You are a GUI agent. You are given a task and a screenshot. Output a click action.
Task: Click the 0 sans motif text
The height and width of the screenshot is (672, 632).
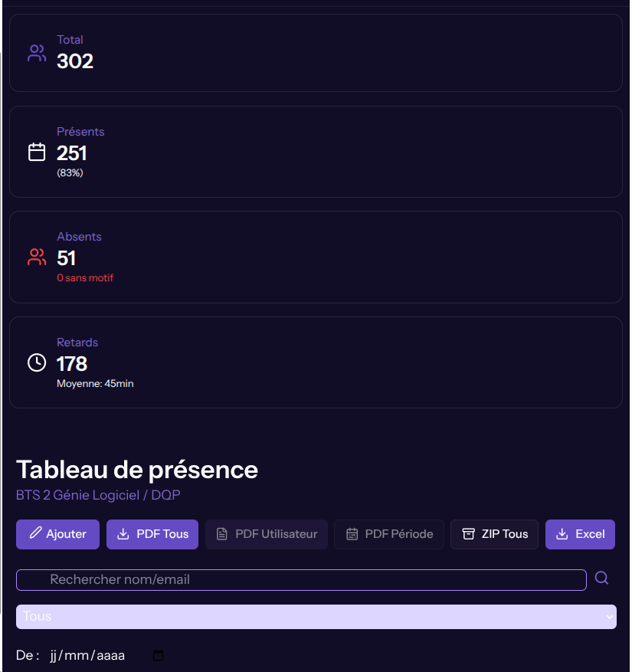click(x=85, y=278)
